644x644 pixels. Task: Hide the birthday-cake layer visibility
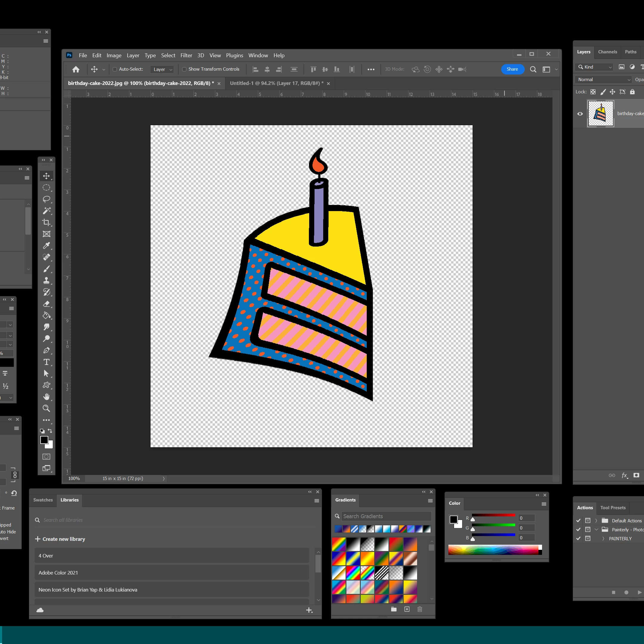(580, 114)
